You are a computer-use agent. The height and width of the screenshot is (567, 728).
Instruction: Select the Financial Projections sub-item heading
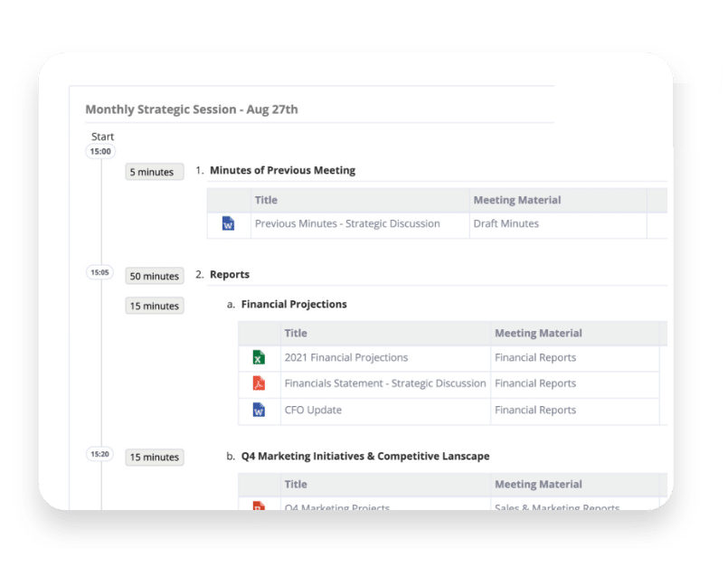tap(294, 304)
